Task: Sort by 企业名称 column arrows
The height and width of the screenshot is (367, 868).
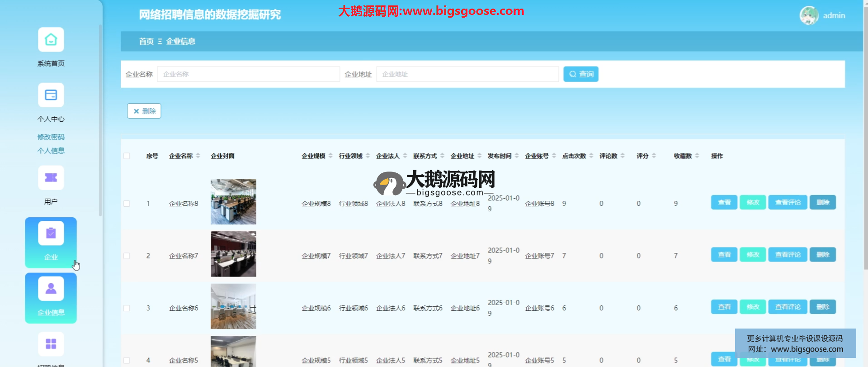Action: click(x=198, y=156)
